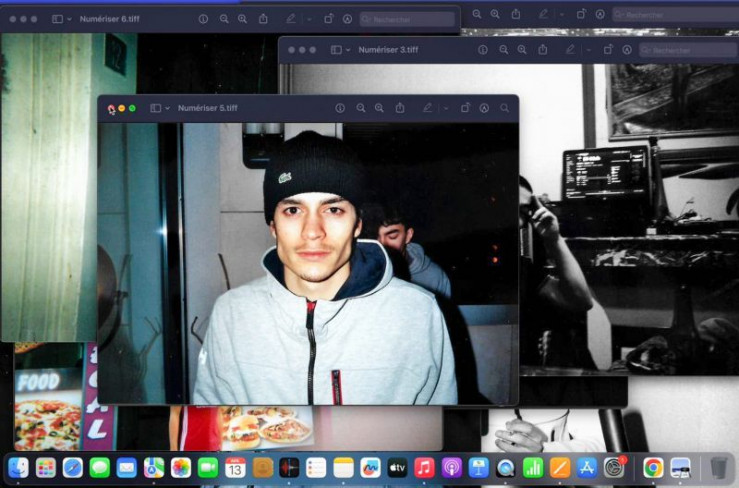
Task: Toggle the markup toolbar in Numériser 5.tiff
Action: click(484, 108)
